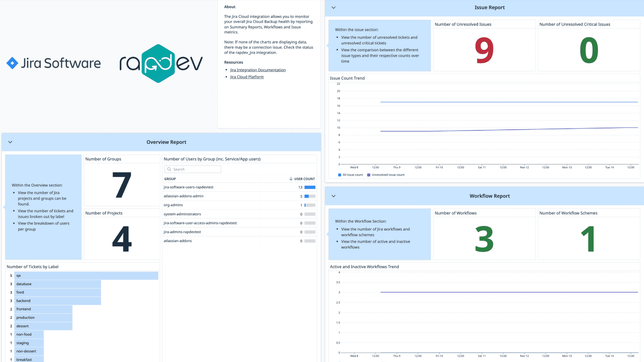Click the Number of Workflow Schemes widget title
This screenshot has width=644, height=362.
click(x=568, y=213)
